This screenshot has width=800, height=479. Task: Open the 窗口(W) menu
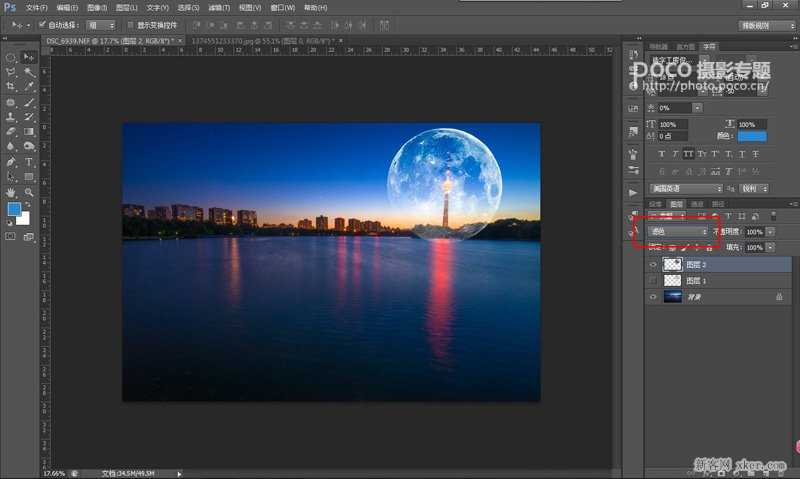[x=283, y=8]
